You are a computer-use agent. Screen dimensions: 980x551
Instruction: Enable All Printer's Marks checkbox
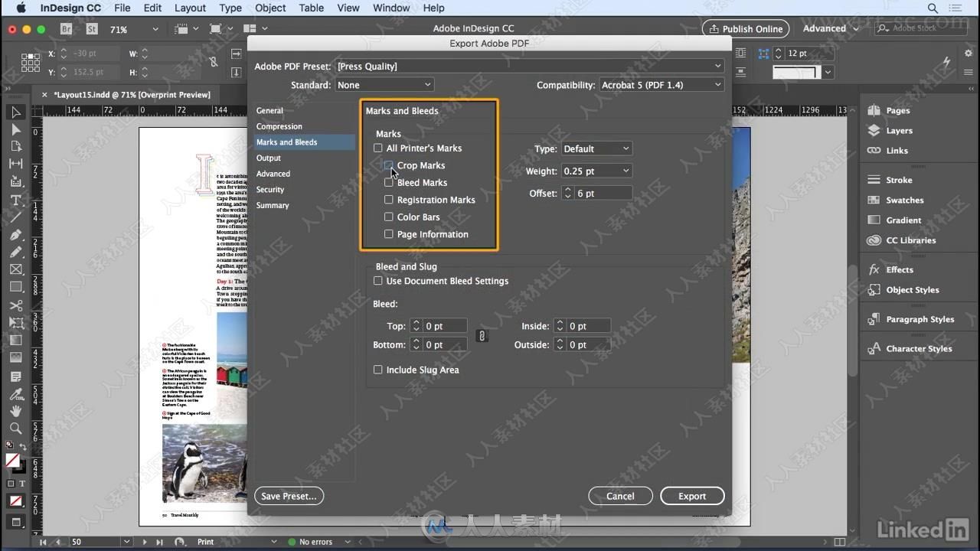point(377,148)
